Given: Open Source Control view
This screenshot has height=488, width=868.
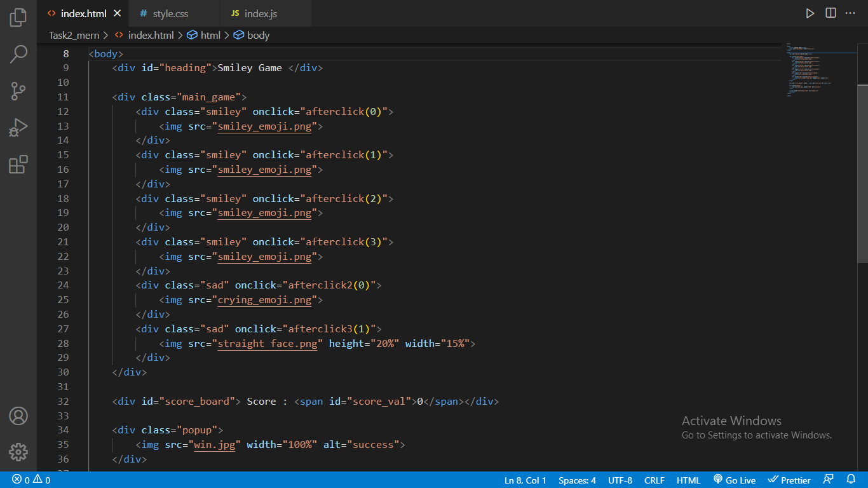Looking at the screenshot, I should (18, 91).
